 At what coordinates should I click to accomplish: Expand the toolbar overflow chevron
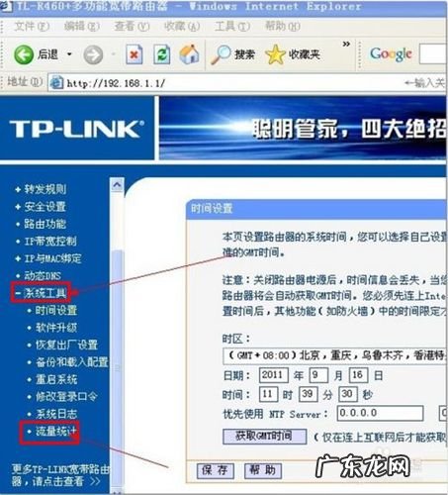click(346, 45)
